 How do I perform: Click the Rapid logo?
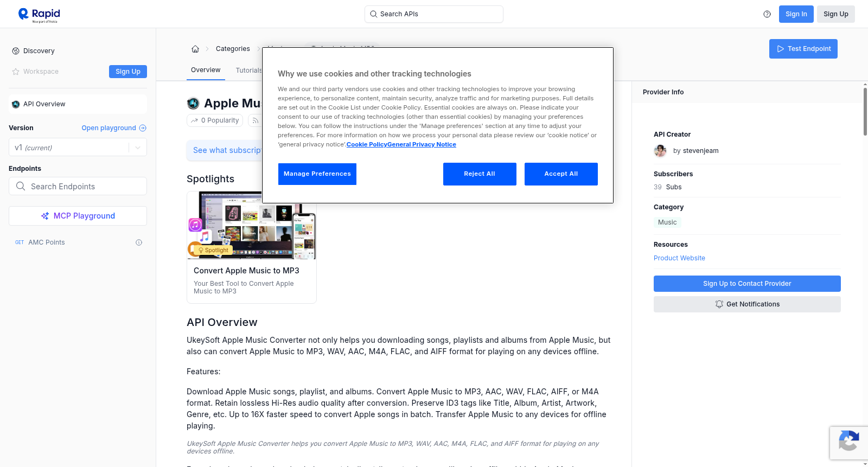[x=39, y=15]
